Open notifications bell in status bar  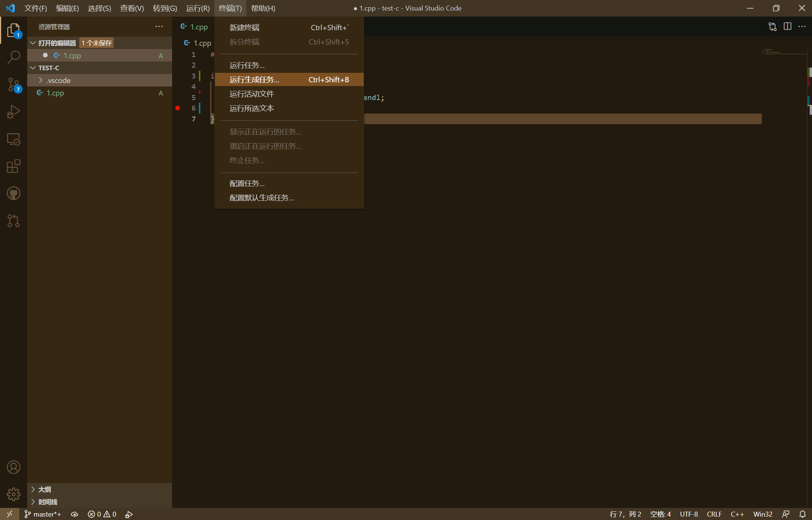[x=803, y=514]
